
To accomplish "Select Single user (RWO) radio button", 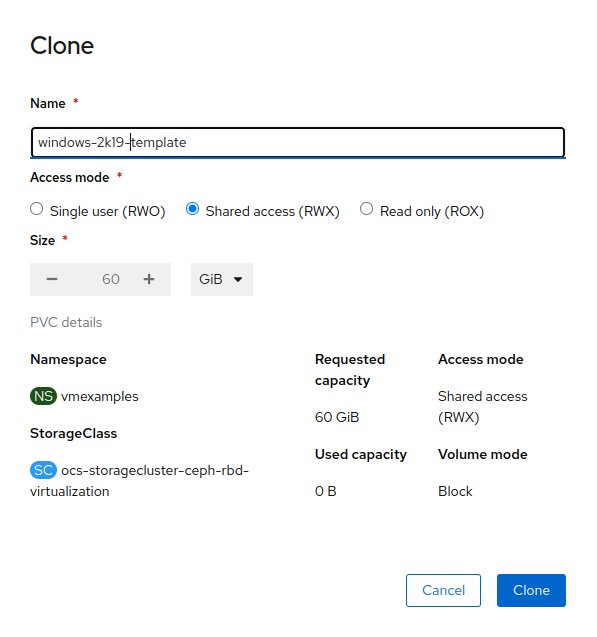I will point(37,209).
